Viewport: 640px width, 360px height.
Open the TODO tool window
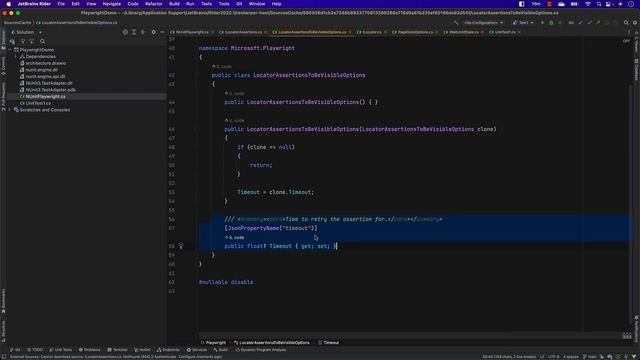point(35,350)
